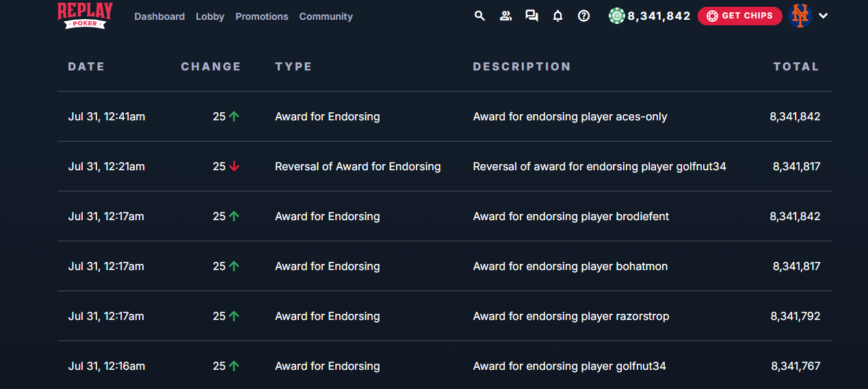This screenshot has height=389, width=868.
Task: Open the Lobby menu item
Action: coord(210,16)
